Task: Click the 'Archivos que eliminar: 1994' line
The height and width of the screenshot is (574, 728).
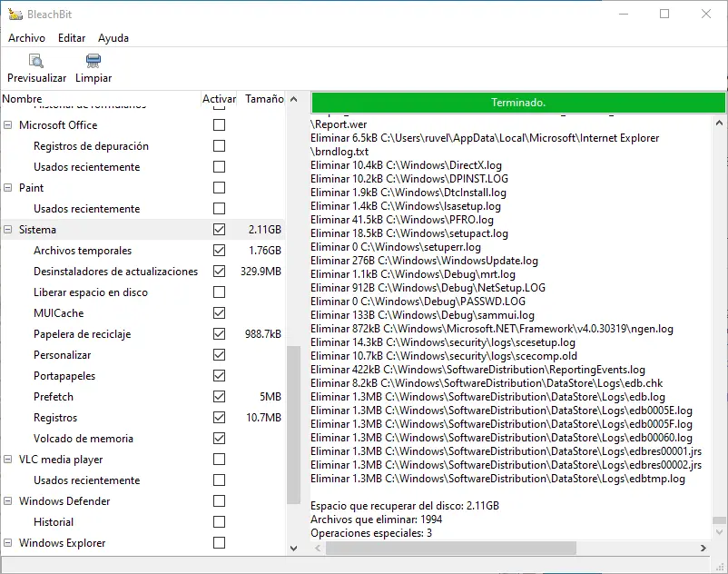Action: [377, 520]
